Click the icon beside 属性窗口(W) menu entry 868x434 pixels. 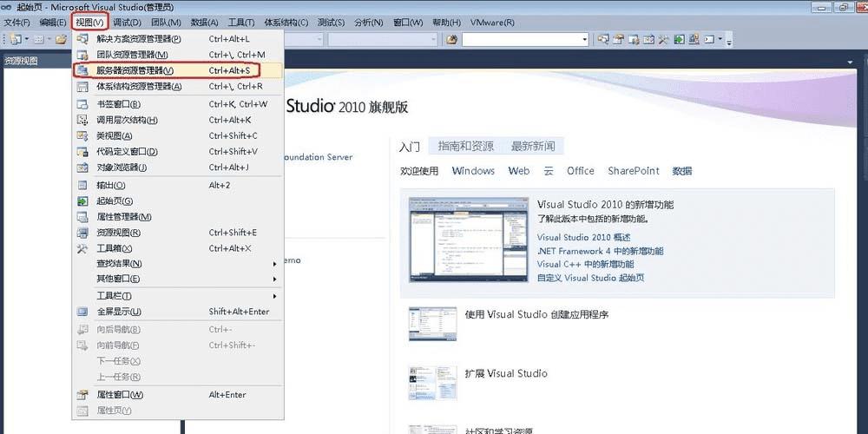(82, 395)
